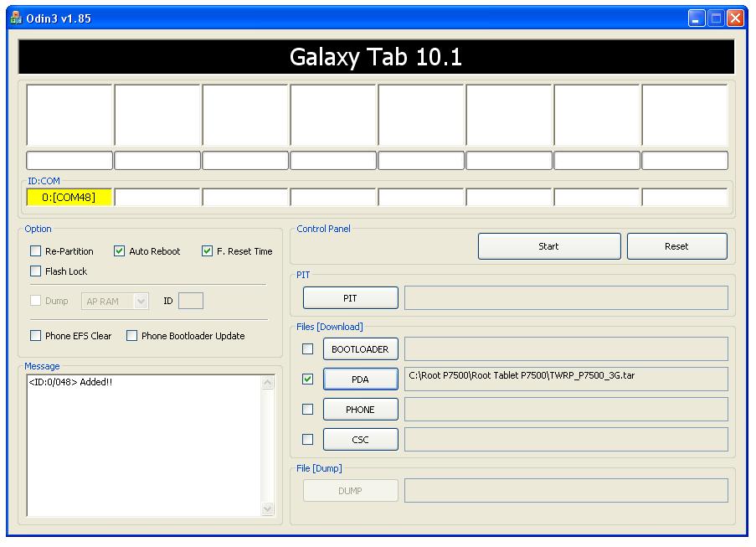Click the Reset button
The width and height of the screenshot is (756, 547).
pos(677,246)
